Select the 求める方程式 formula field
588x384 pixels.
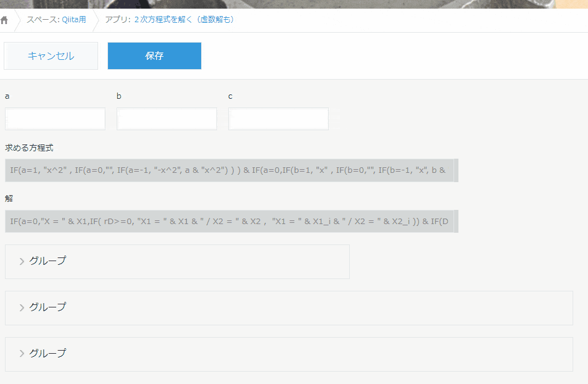pos(228,170)
